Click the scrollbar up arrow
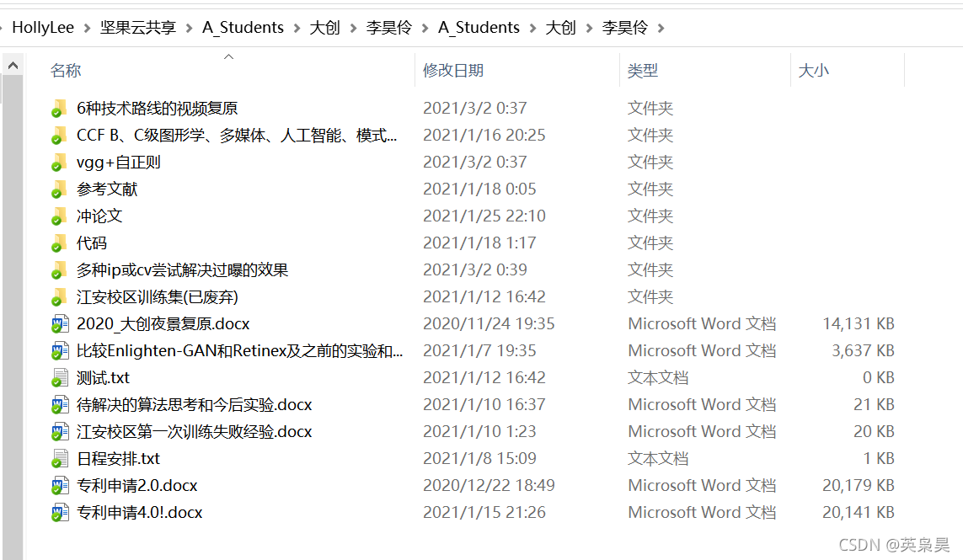This screenshot has width=963, height=560. coord(12,63)
